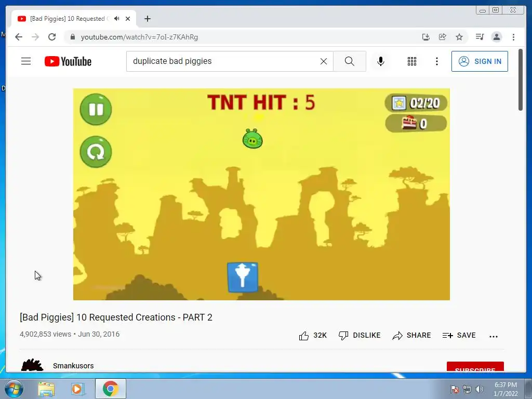Mute tab via the speaker icon
This screenshot has width=532, height=399.
pos(117,19)
